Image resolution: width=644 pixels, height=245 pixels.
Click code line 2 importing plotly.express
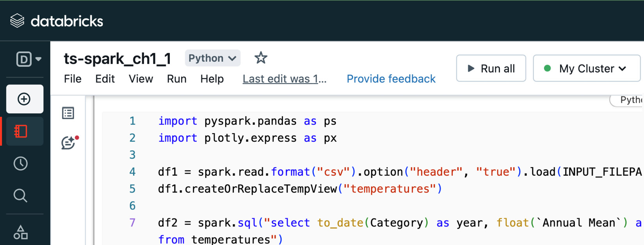[247, 138]
